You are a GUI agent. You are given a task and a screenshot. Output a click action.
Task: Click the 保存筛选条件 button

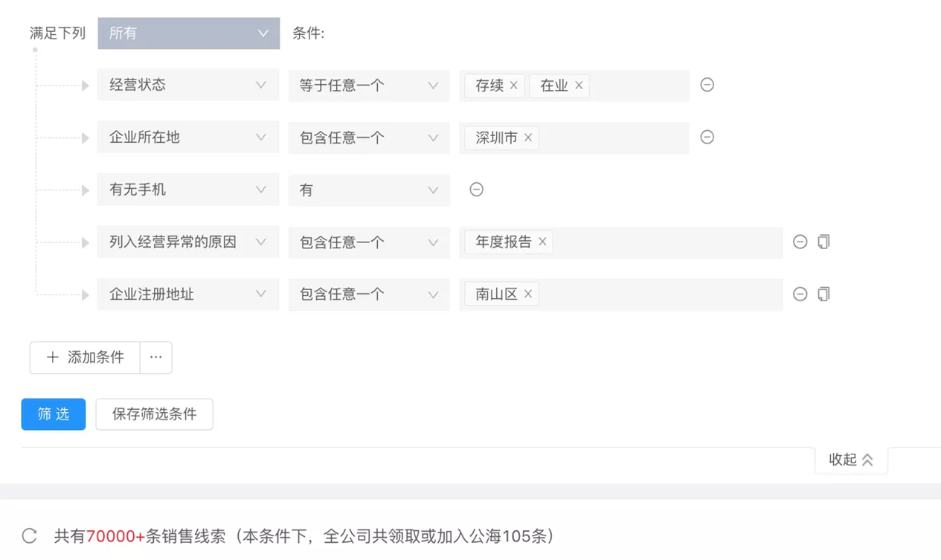(154, 414)
